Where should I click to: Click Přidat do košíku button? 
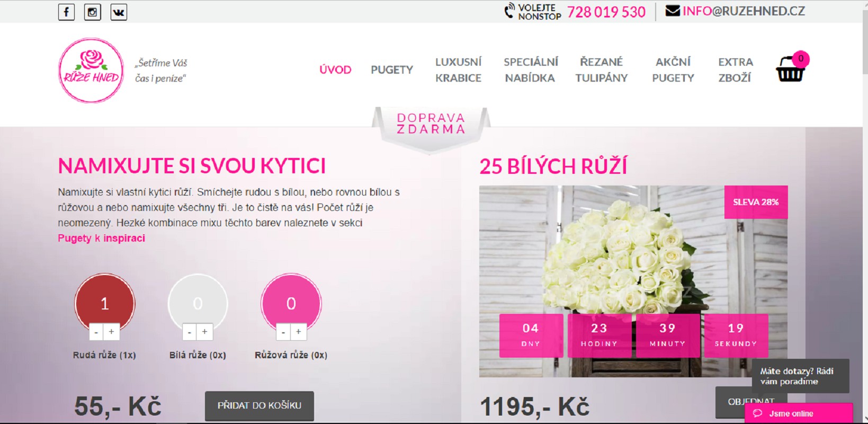[259, 405]
